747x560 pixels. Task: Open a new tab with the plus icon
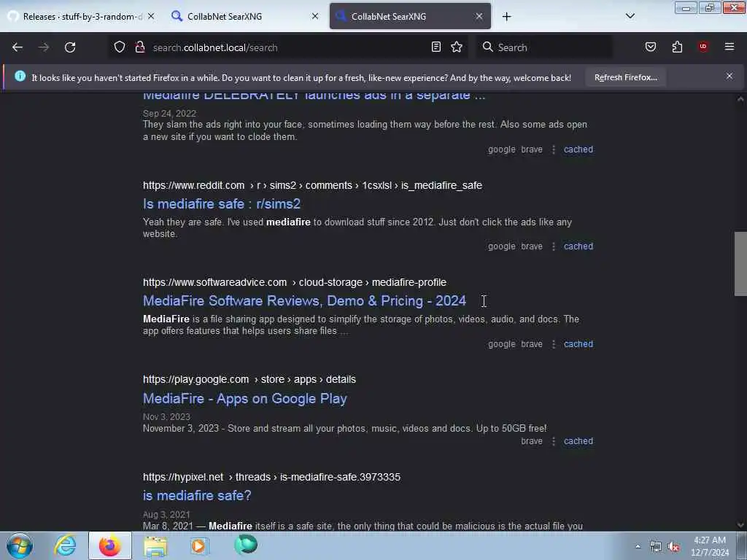click(506, 17)
